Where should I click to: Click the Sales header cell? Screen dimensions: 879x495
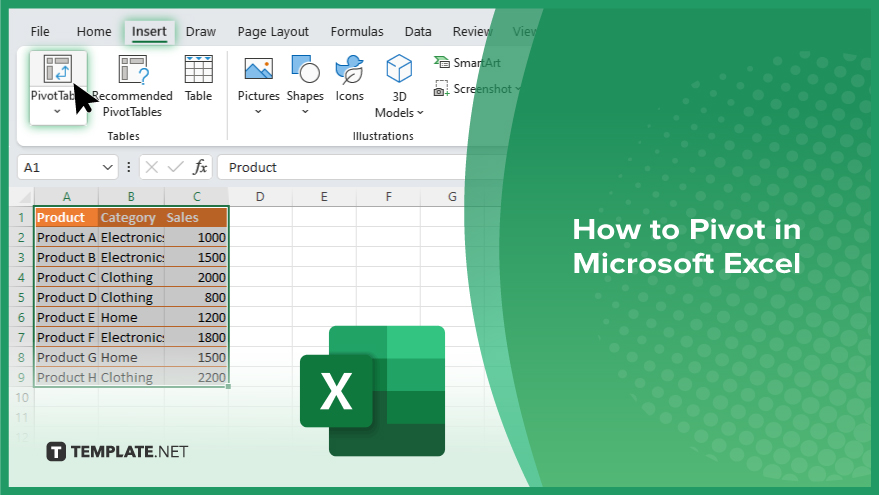point(196,218)
